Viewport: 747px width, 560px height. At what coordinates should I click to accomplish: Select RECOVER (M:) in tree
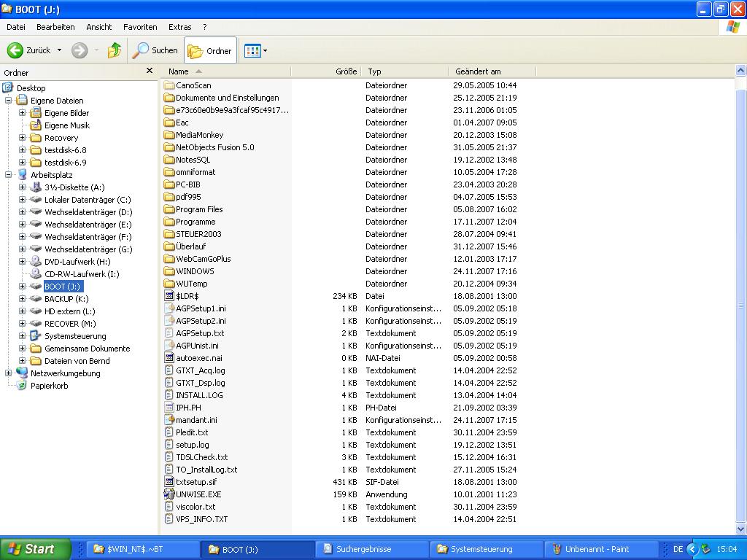70,324
